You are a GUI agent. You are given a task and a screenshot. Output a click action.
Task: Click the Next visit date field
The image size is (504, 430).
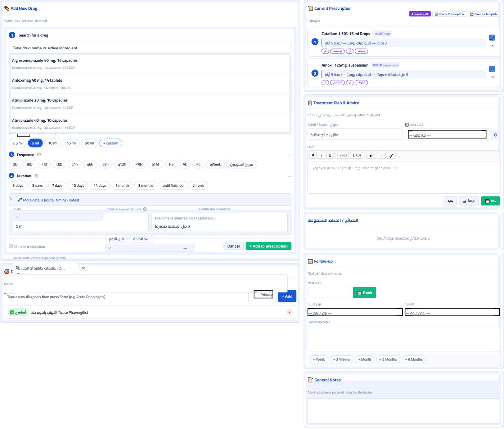329,293
